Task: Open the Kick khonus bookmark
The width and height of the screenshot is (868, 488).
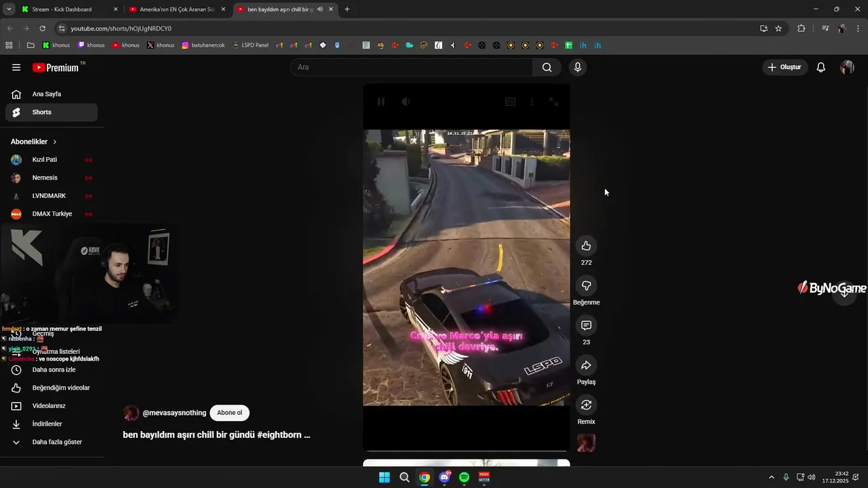Action: [x=56, y=45]
